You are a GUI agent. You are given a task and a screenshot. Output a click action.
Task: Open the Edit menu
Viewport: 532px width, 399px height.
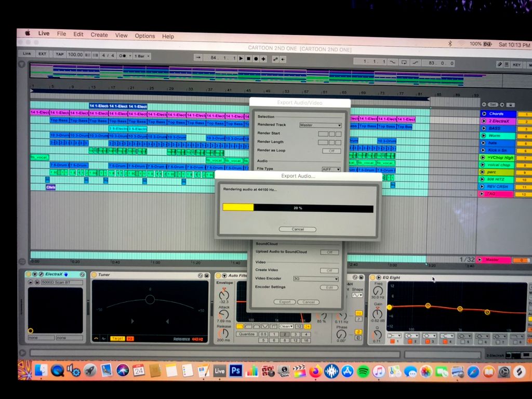click(x=78, y=34)
